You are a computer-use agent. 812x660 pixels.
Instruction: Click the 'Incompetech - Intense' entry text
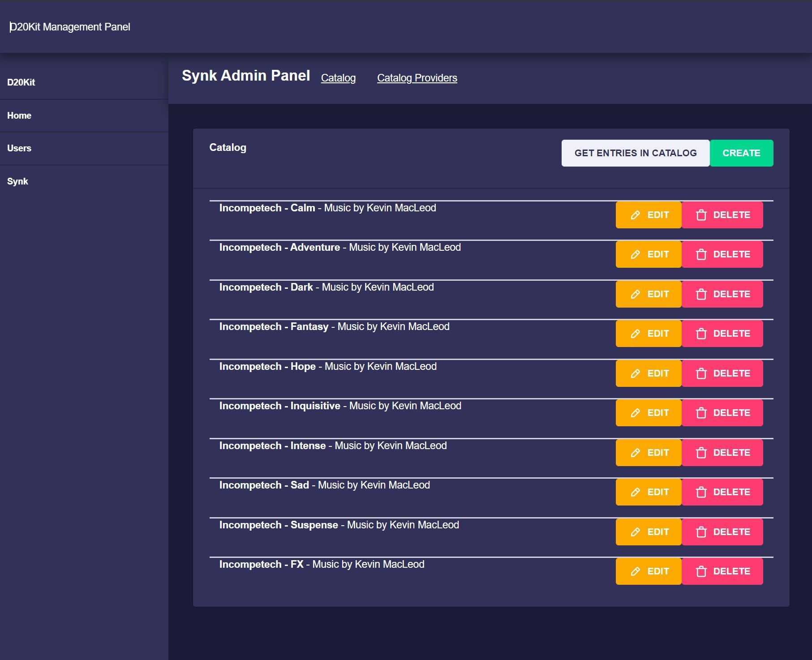tap(272, 446)
